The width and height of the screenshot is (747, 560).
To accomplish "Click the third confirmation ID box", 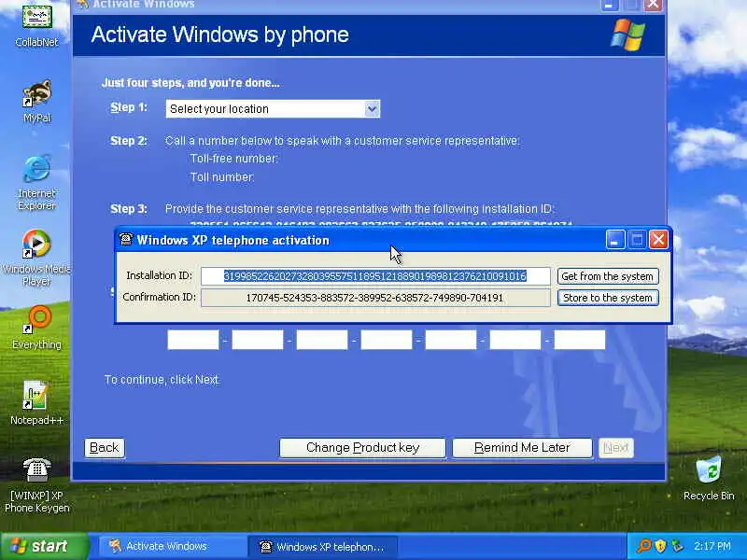I will (322, 340).
